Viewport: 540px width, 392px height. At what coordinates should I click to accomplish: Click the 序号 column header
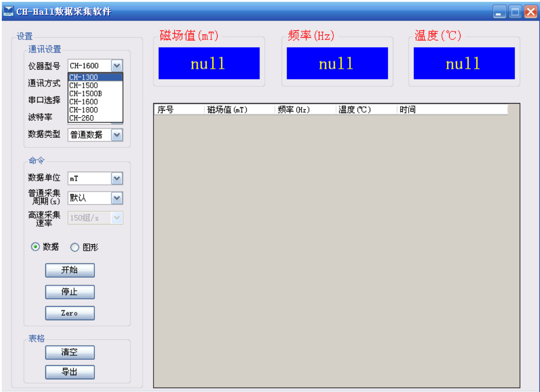[179, 109]
